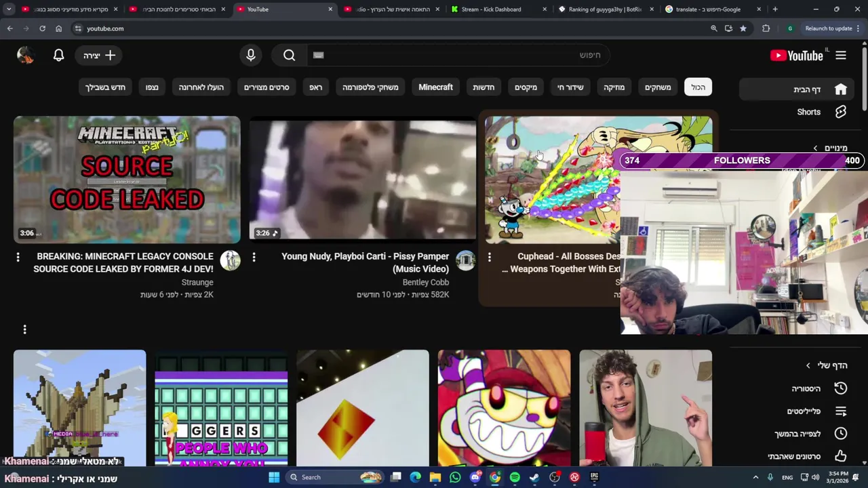Screen dimensions: 868x488
Task: Select the 'חדש בשבילך' filter chip
Action: tap(105, 87)
